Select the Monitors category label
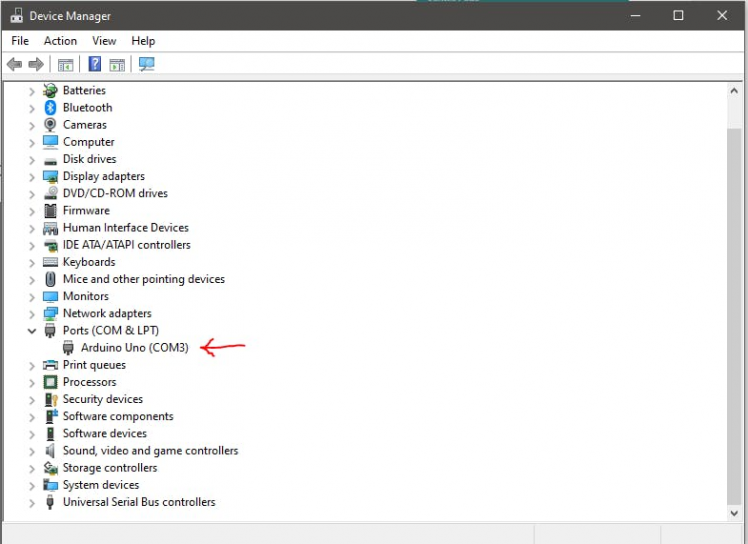The image size is (748, 544). (x=86, y=296)
